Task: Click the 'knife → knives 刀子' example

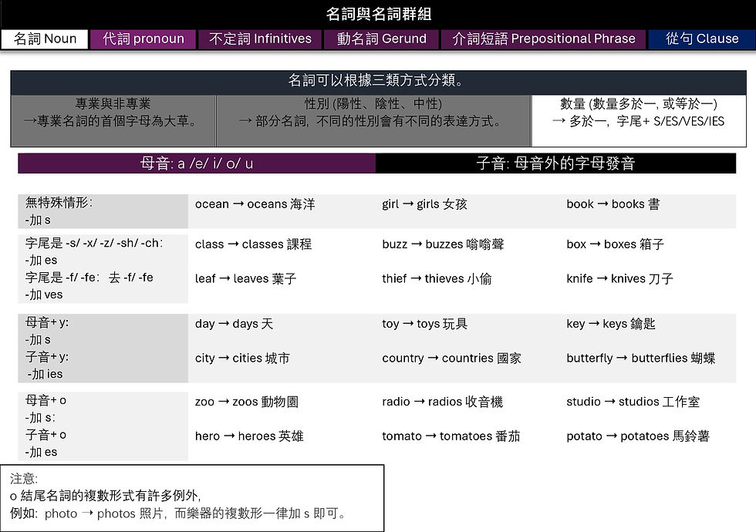Action: pos(619,278)
